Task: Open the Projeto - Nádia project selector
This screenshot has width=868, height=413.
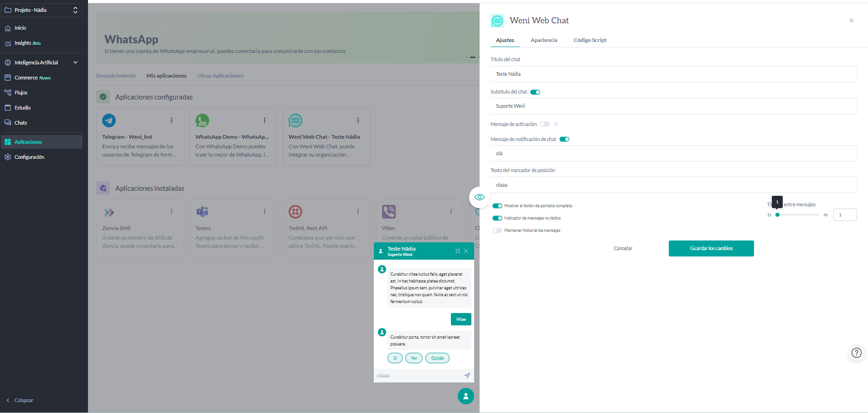Action: click(x=41, y=10)
